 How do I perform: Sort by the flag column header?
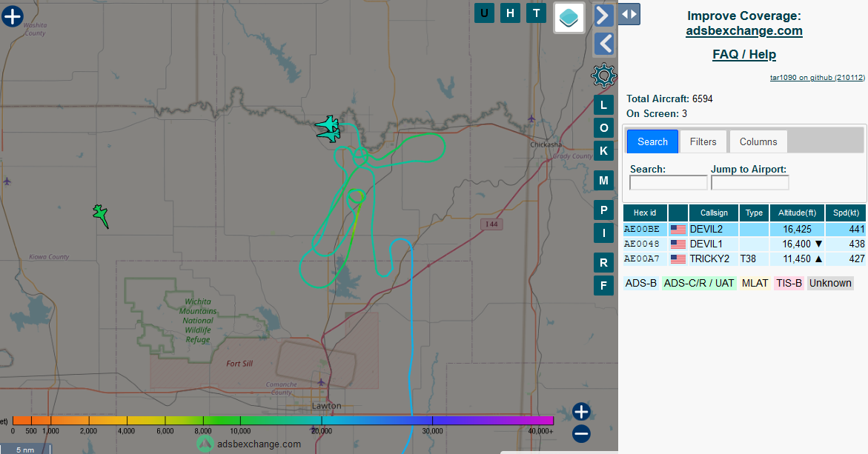click(678, 213)
